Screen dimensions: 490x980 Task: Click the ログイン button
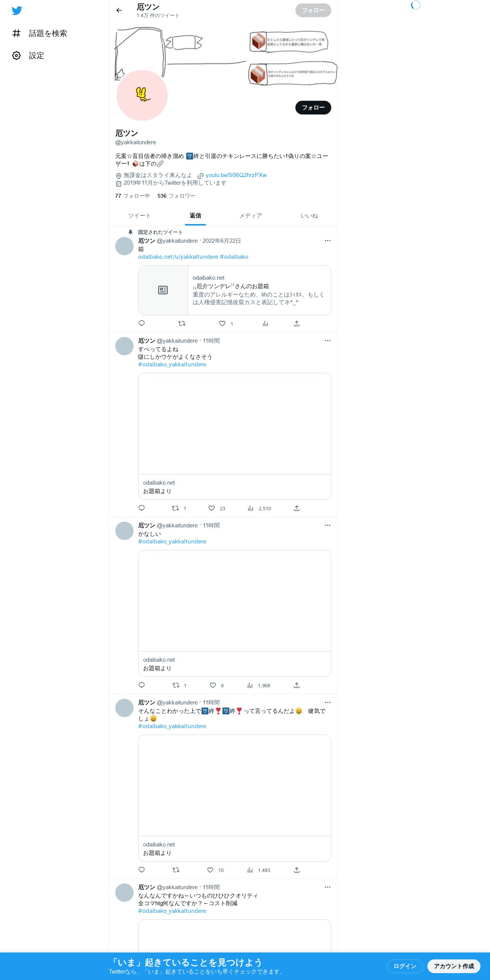(405, 966)
